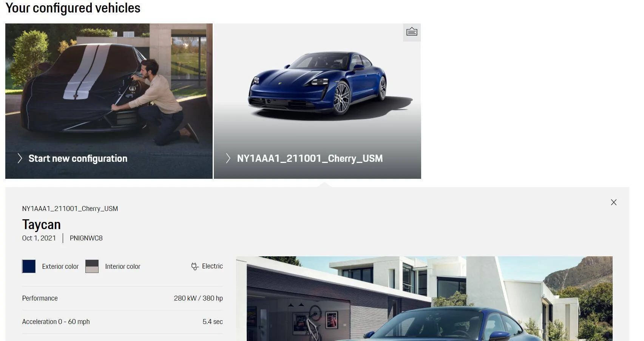Click the Interior color label

point(123,267)
